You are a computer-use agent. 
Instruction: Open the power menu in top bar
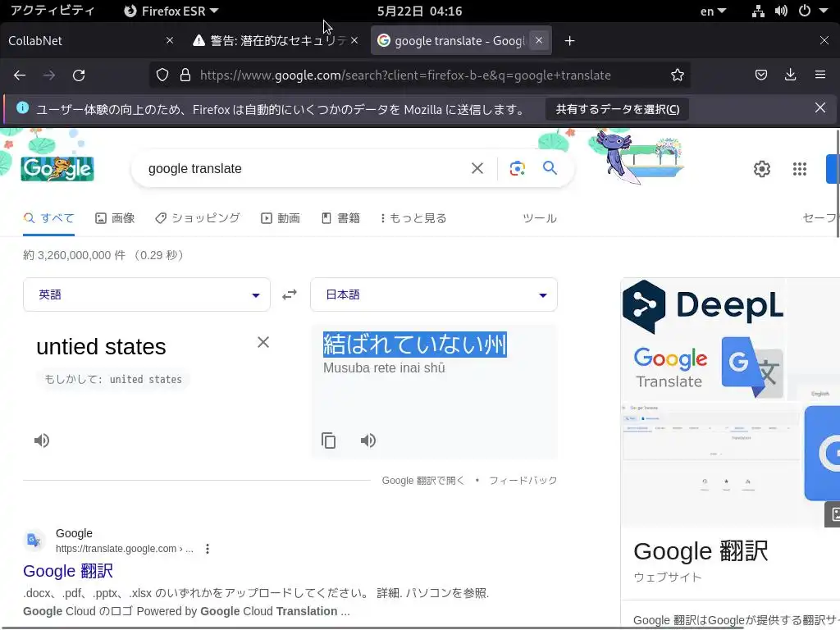805,11
